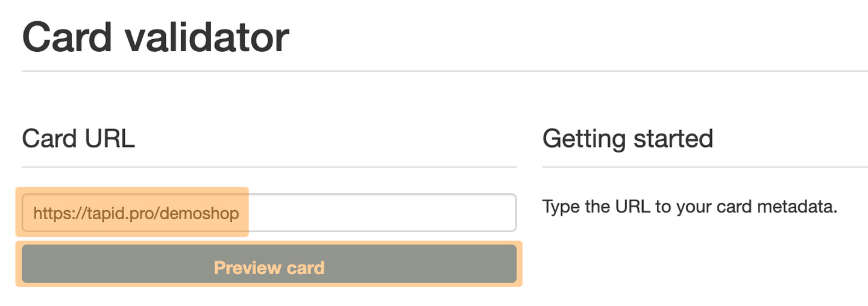Click the divider line under Card URL
The height and width of the screenshot is (306, 868).
tap(269, 167)
